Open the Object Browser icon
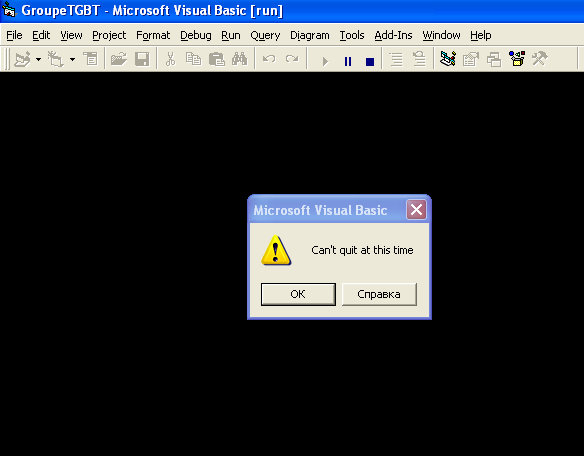This screenshot has width=584, height=456. pos(517,59)
